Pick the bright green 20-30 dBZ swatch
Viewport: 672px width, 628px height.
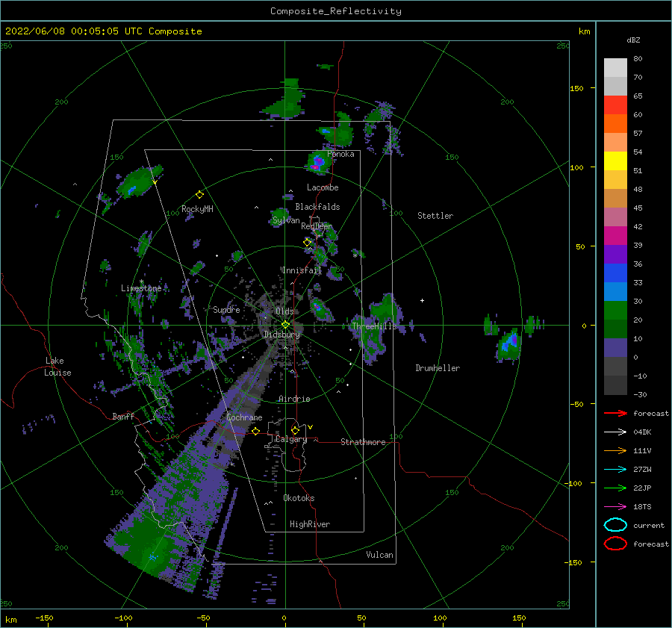[x=615, y=310]
